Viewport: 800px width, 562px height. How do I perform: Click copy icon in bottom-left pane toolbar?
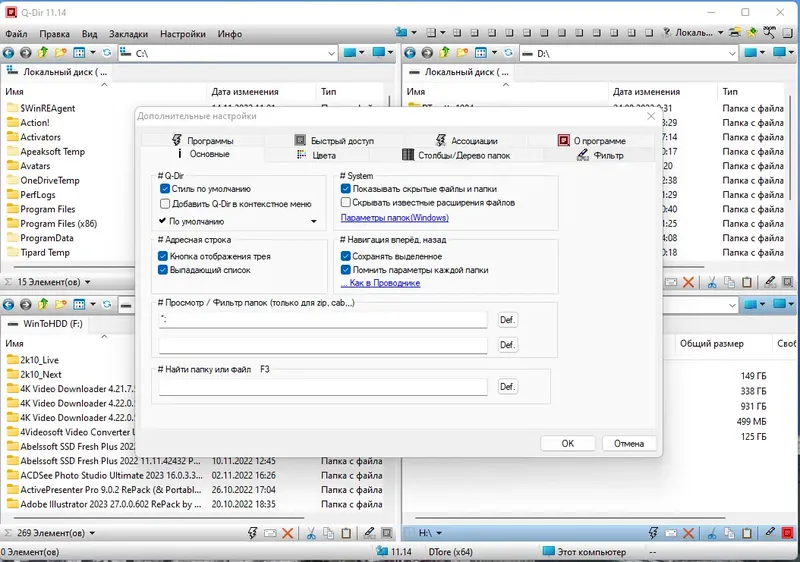tap(329, 533)
